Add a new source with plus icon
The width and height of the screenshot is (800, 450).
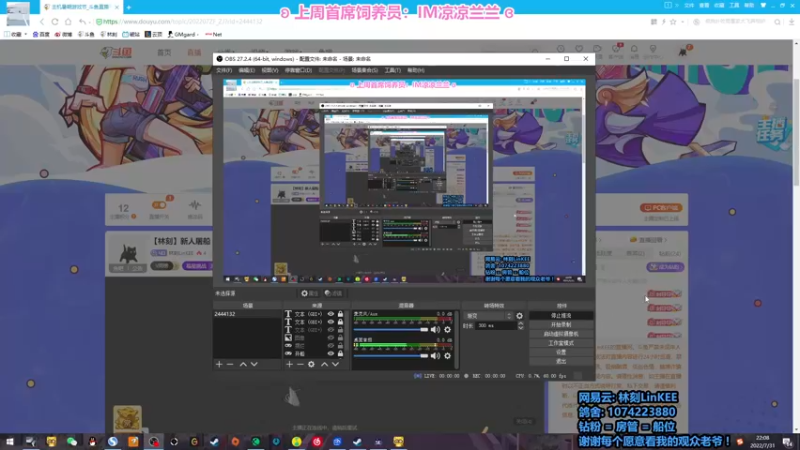click(x=289, y=364)
